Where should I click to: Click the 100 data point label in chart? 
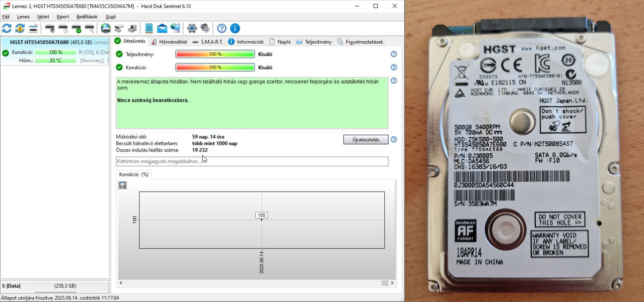click(261, 215)
